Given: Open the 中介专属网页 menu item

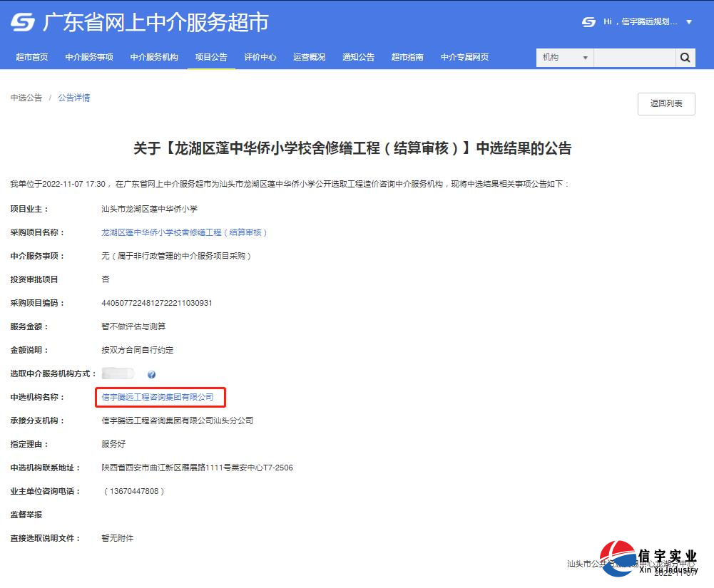Looking at the screenshot, I should (x=464, y=57).
